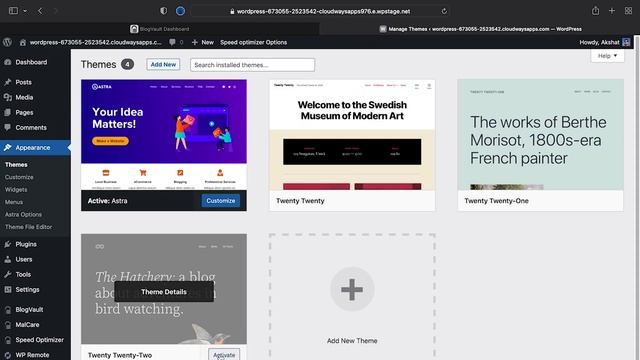Open Widgets submenu link
Image resolution: width=640 pixels, height=360 pixels.
pos(16,189)
